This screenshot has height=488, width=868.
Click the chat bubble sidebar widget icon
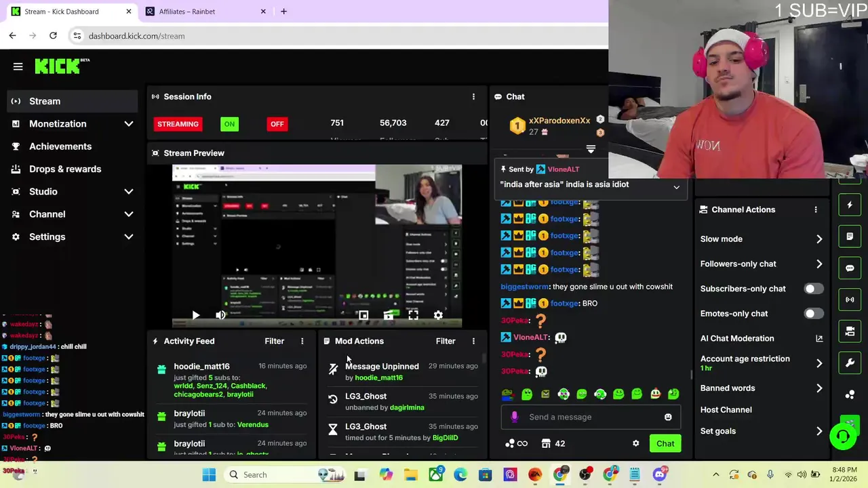click(850, 268)
